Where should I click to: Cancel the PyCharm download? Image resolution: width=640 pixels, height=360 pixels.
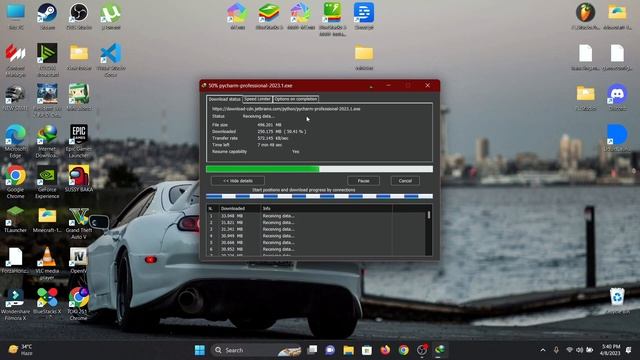(405, 180)
